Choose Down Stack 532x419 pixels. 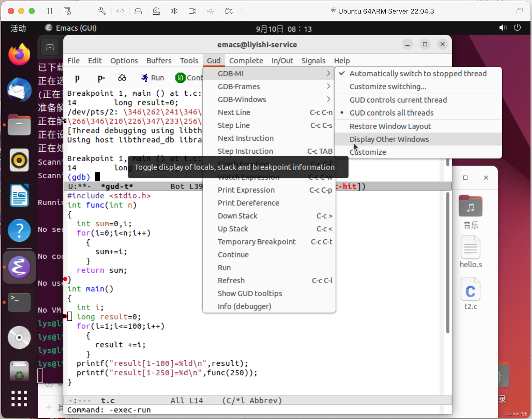coord(269,216)
